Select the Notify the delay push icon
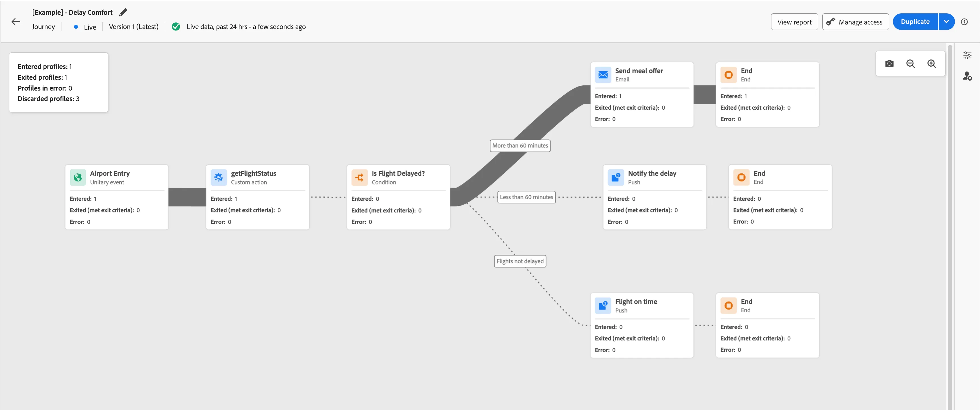 pos(615,177)
